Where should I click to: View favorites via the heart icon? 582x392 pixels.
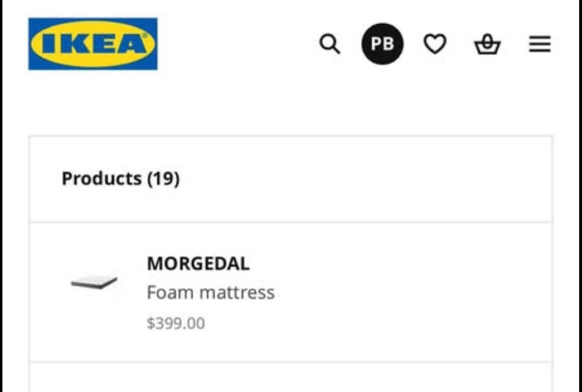coord(435,44)
